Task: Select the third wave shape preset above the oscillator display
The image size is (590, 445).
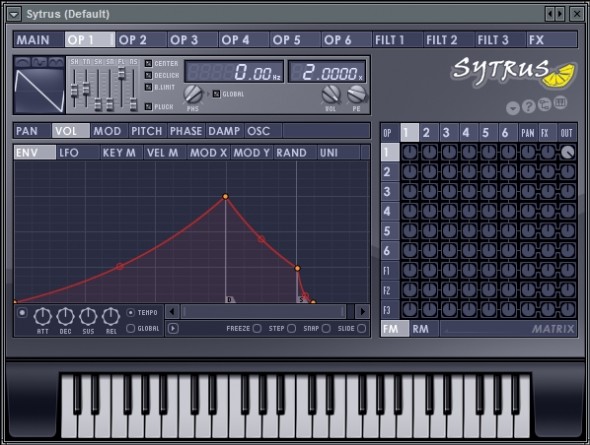Action: (x=56, y=62)
